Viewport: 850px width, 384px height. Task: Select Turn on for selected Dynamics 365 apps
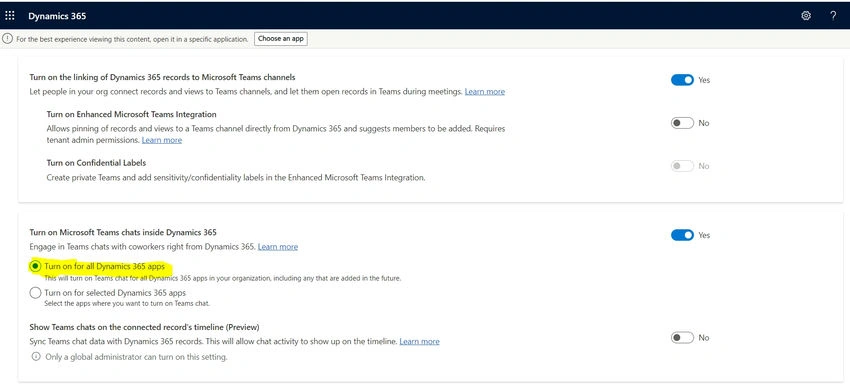(35, 293)
